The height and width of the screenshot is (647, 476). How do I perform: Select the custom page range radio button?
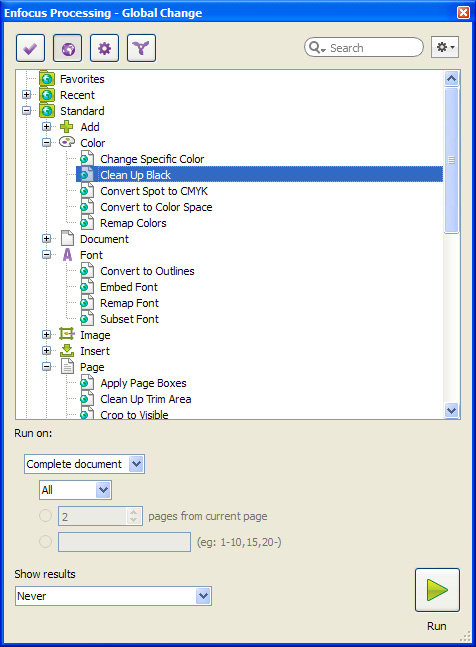[45, 541]
